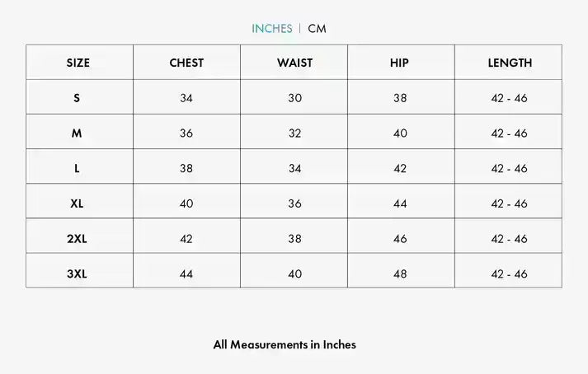Viewport: 588px width, 374px height.
Task: Click the CHEST column header
Action: [186, 63]
